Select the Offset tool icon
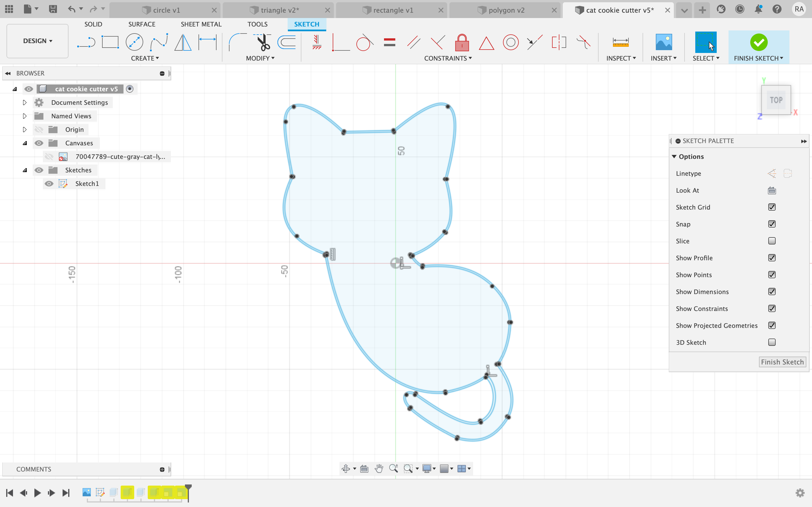812x507 pixels. (286, 43)
